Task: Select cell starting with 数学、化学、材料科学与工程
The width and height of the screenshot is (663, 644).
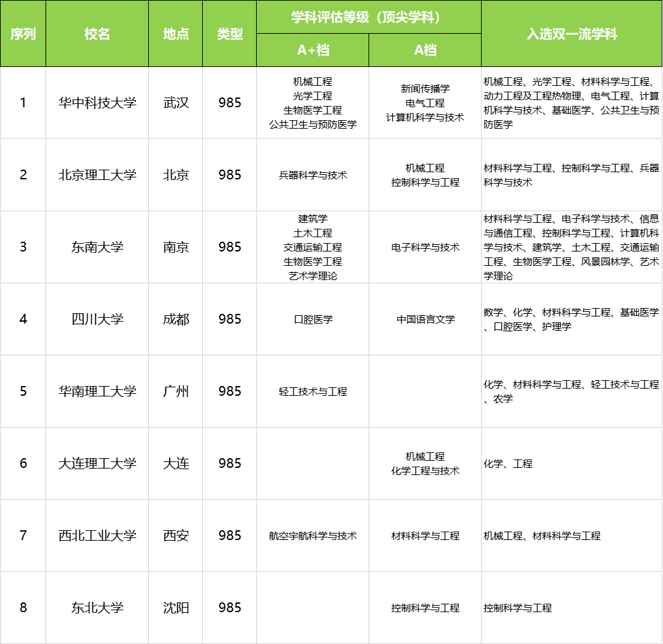Action: pyautogui.click(x=571, y=319)
